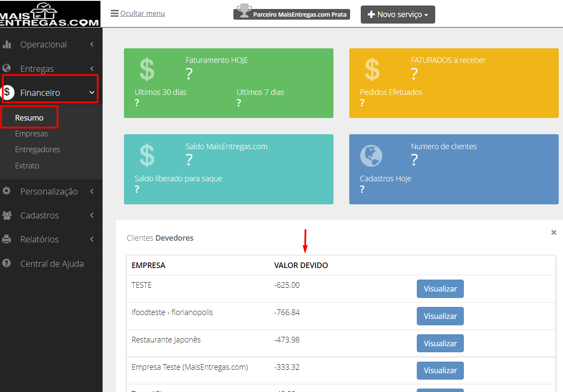Click the dollar icon in Saldo MaisEntregas.com card
This screenshot has height=392, width=563.
click(x=147, y=156)
